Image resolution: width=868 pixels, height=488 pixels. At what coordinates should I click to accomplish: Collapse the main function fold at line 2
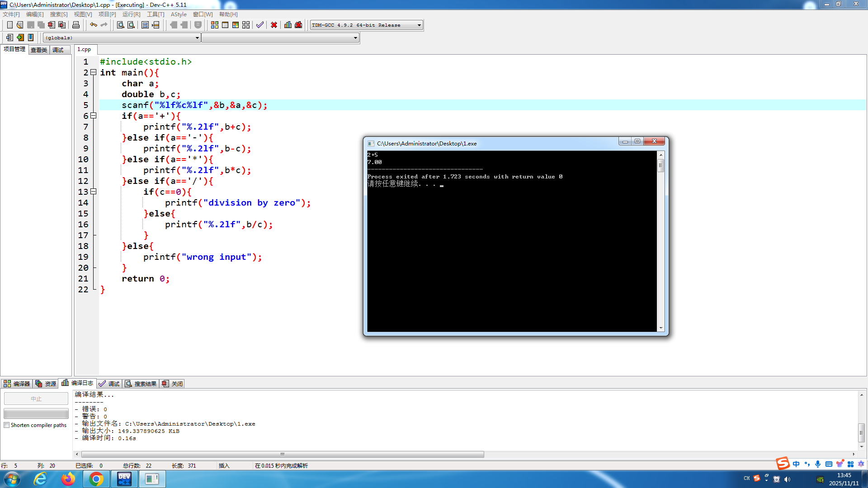(94, 72)
